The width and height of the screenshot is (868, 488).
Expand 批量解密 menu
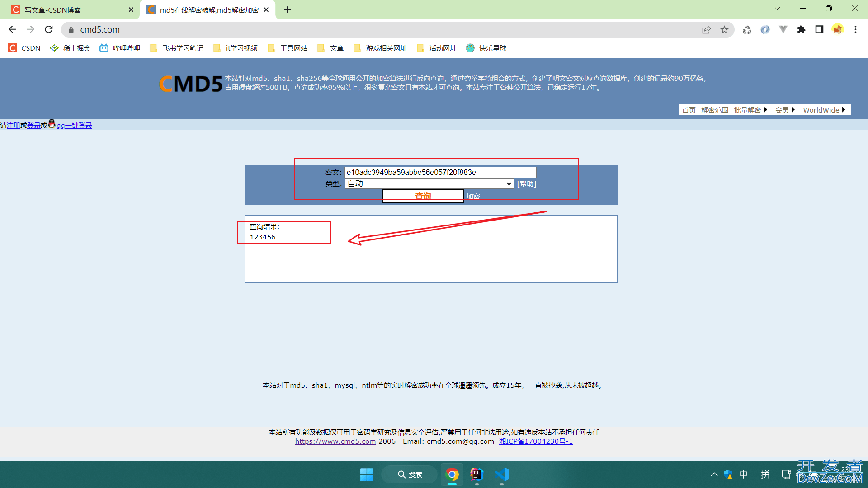point(750,110)
